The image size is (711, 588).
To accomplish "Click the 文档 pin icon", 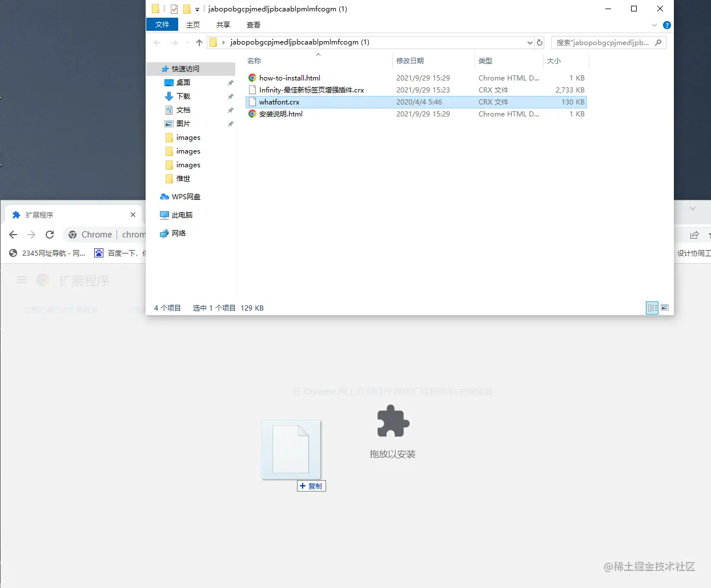I will [x=231, y=110].
